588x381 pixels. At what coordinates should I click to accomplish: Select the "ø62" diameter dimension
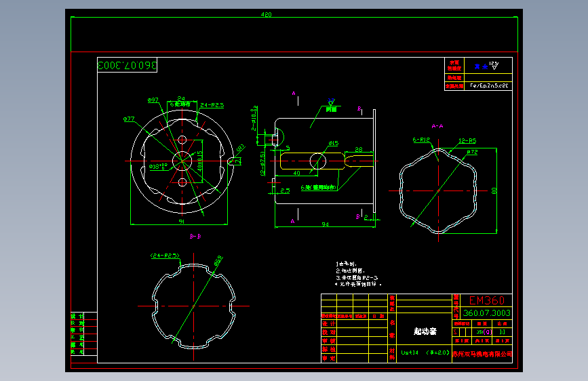tap(218, 260)
